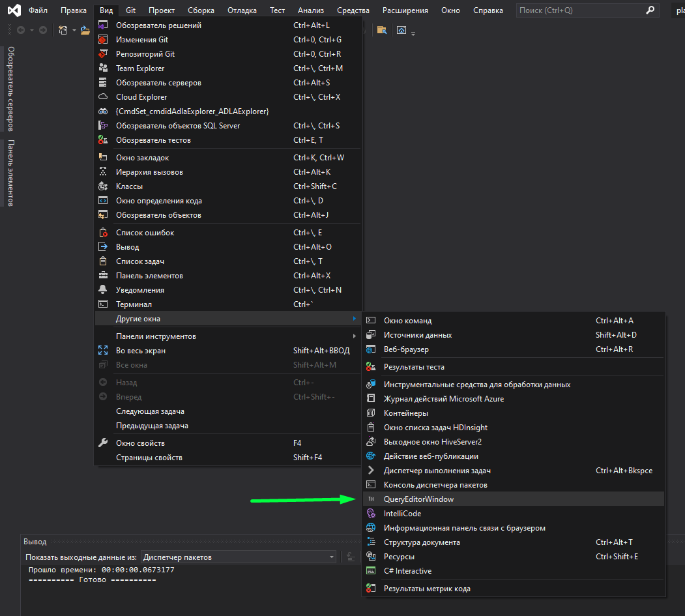This screenshot has height=616, width=685.
Task: Click the Панель элементов vertical side tab
Action: click(11, 173)
